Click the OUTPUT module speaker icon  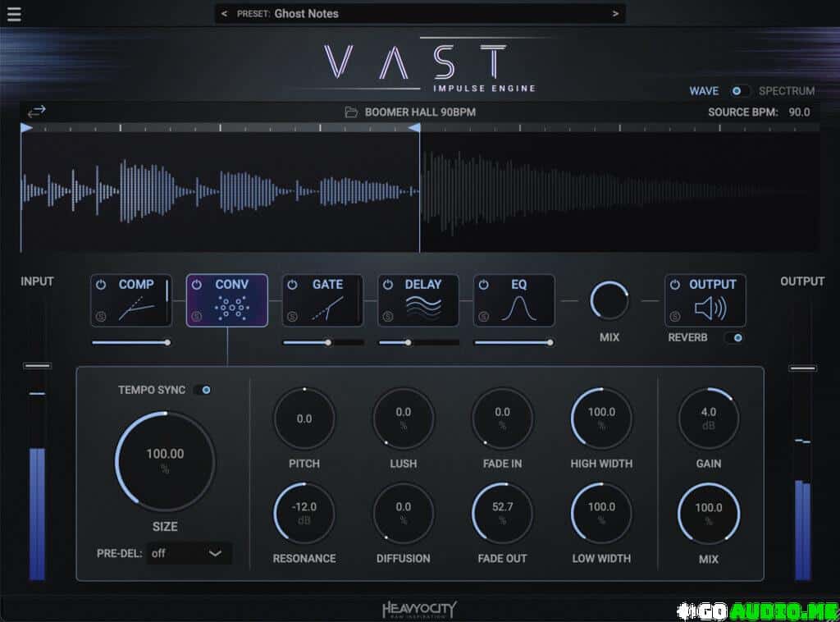pyautogui.click(x=710, y=309)
